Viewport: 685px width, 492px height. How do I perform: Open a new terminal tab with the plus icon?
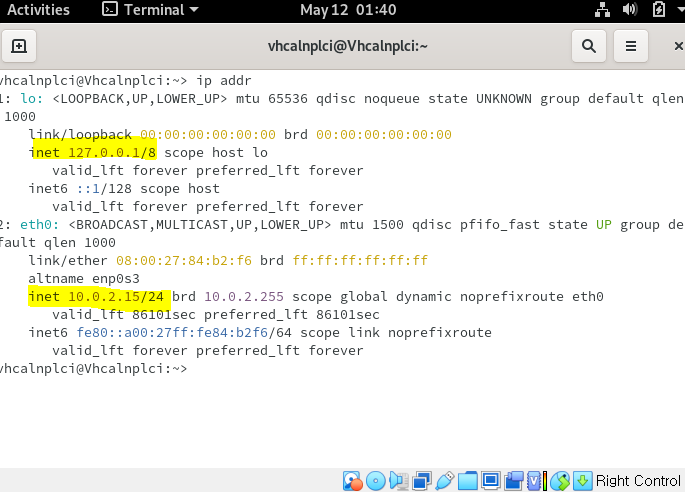[19, 46]
